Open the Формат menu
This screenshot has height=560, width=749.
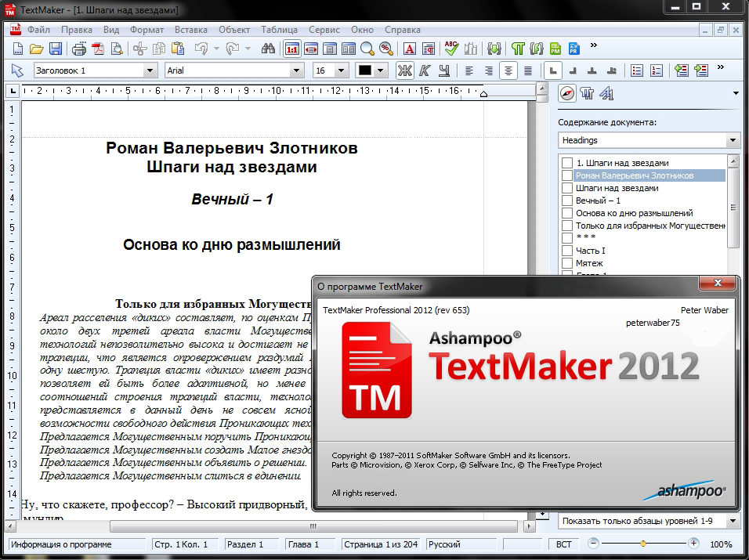(x=147, y=30)
